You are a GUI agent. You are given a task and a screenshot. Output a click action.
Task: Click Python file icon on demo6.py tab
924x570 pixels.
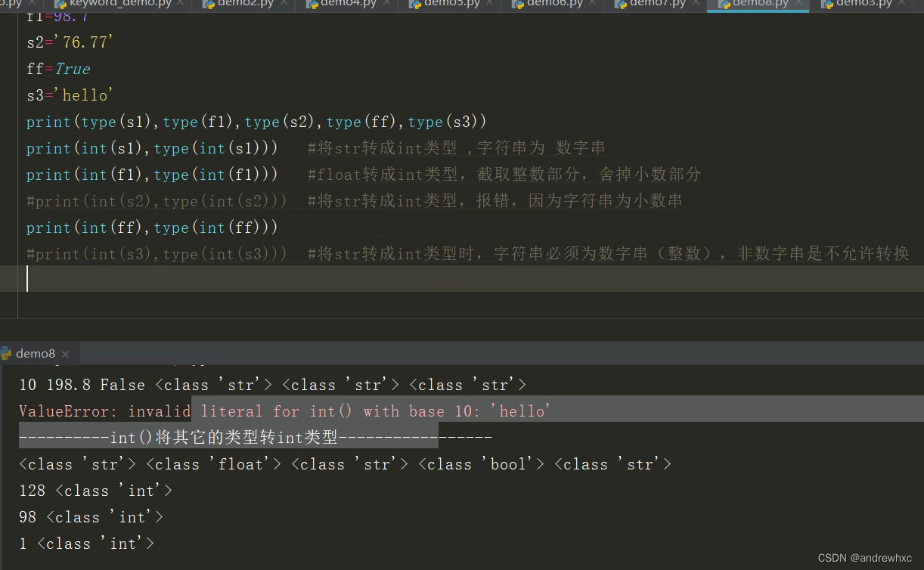click(x=518, y=4)
